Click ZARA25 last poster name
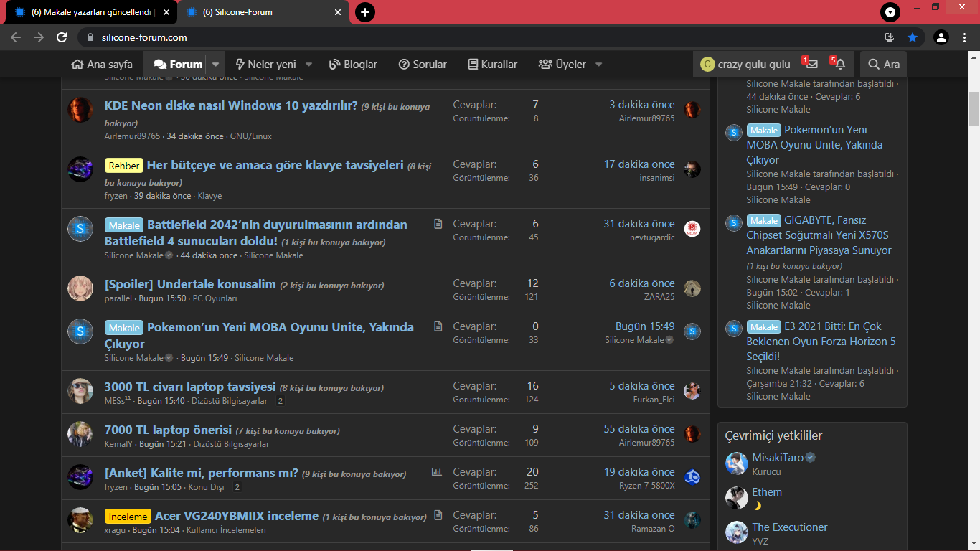980x551 pixels. (x=659, y=297)
